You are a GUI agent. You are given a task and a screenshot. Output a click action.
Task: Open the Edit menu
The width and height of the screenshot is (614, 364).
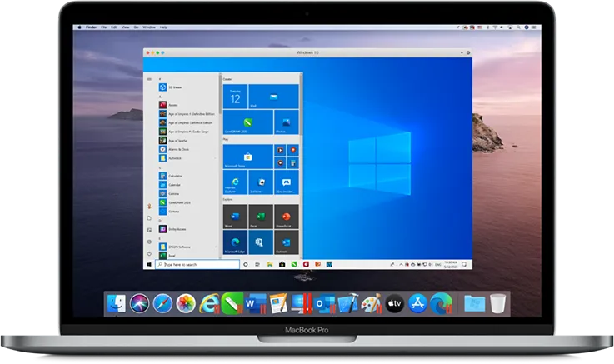pos(114,27)
